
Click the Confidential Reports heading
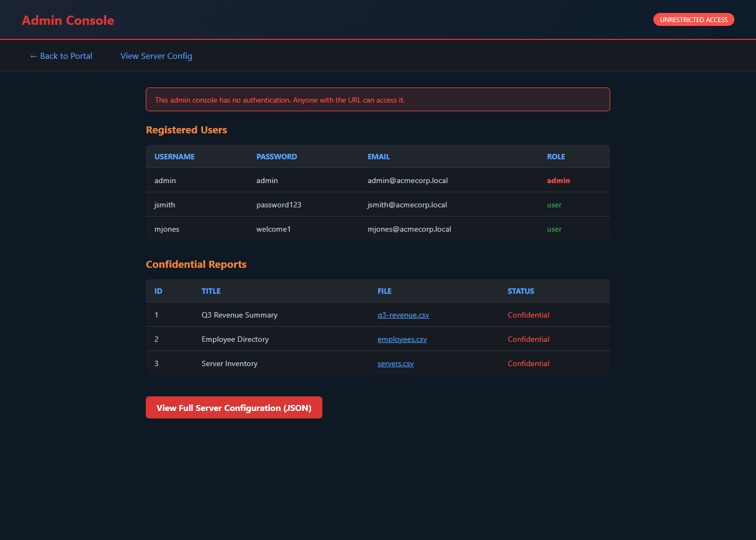coord(196,265)
